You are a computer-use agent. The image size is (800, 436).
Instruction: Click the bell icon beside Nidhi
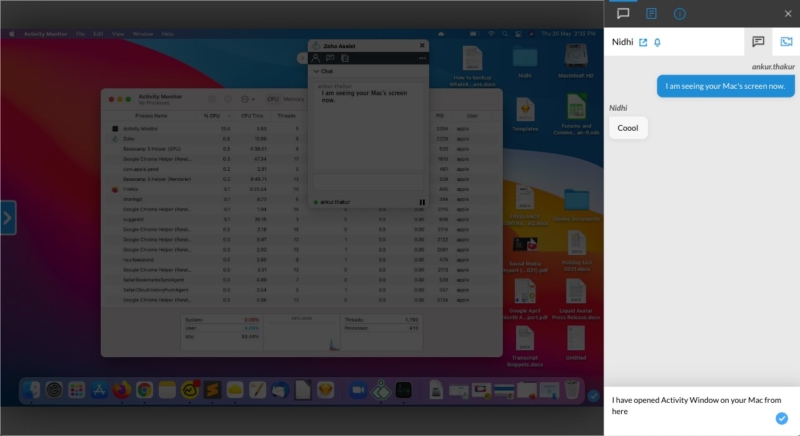pos(657,42)
